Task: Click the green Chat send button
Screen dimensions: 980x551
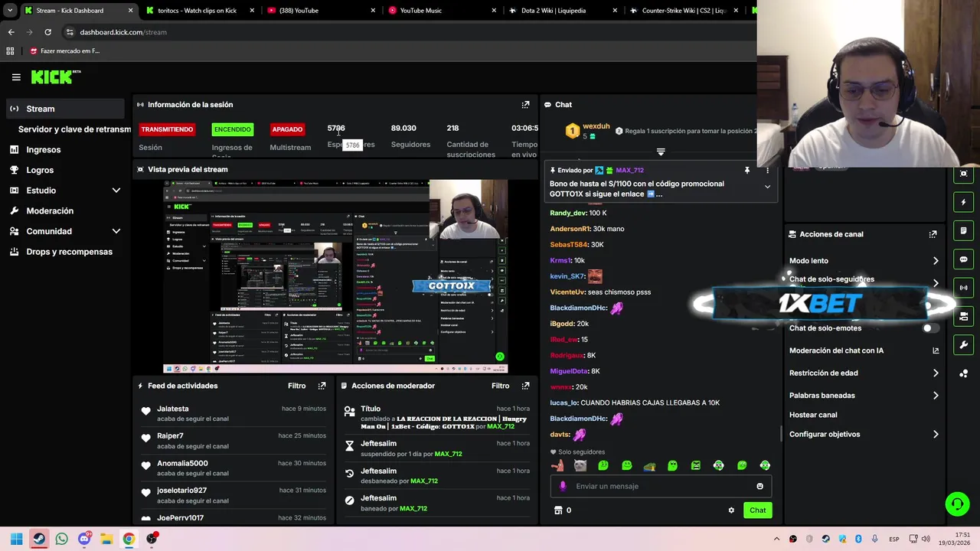Action: click(757, 510)
